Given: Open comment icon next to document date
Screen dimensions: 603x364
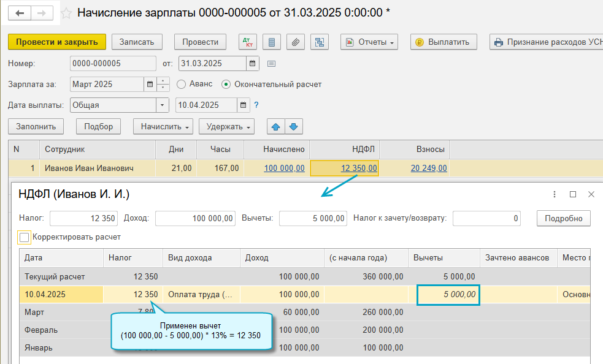Looking at the screenshot, I should pos(272,64).
